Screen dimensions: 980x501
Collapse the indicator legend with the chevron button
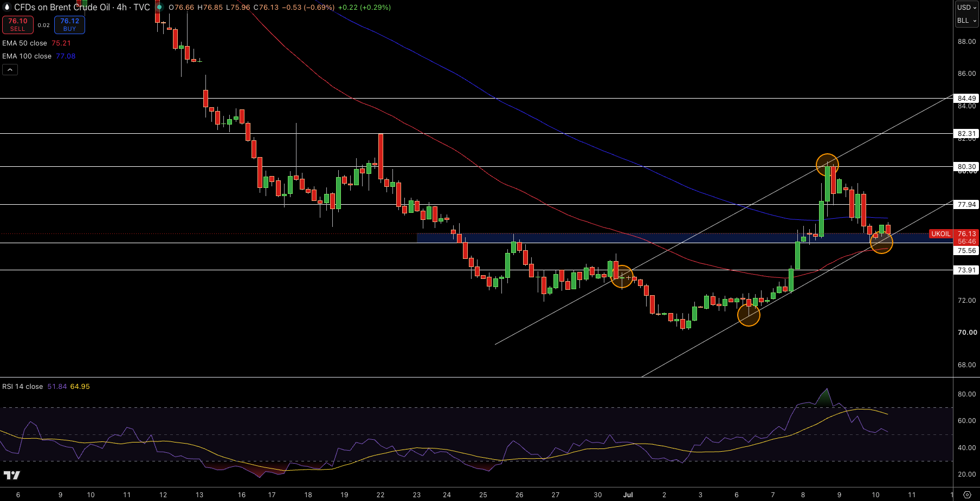coord(10,69)
